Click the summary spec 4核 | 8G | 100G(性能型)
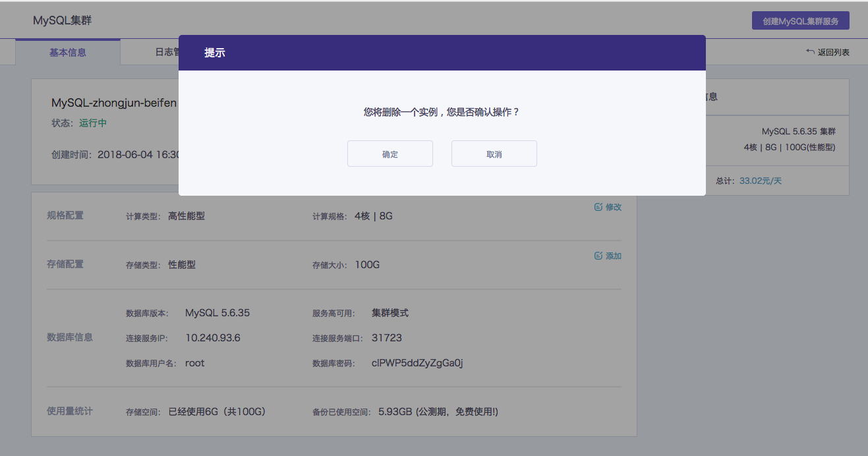The width and height of the screenshot is (868, 456). click(x=790, y=147)
